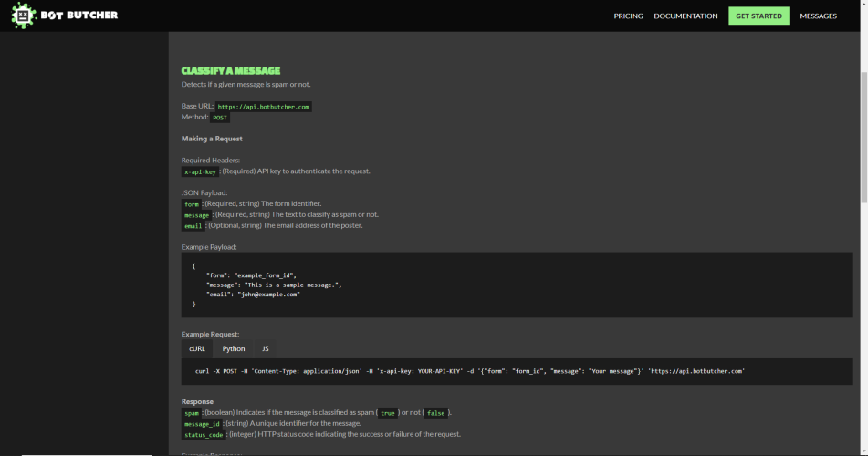Screen dimensions: 868x456
Task: Click the true value code tag
Action: pos(388,413)
